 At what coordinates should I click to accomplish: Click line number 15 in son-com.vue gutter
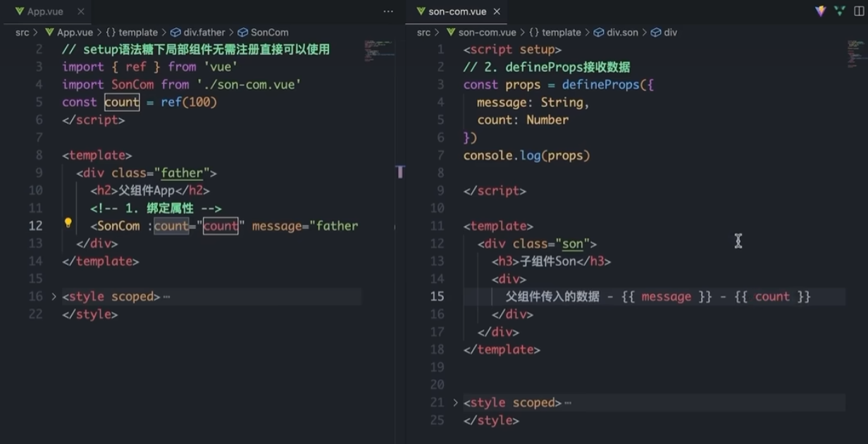click(x=437, y=297)
